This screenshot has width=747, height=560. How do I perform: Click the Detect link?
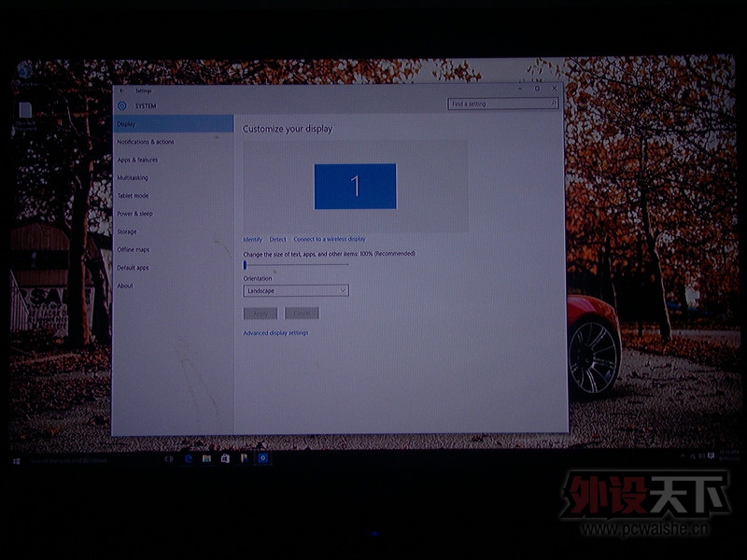tap(277, 240)
